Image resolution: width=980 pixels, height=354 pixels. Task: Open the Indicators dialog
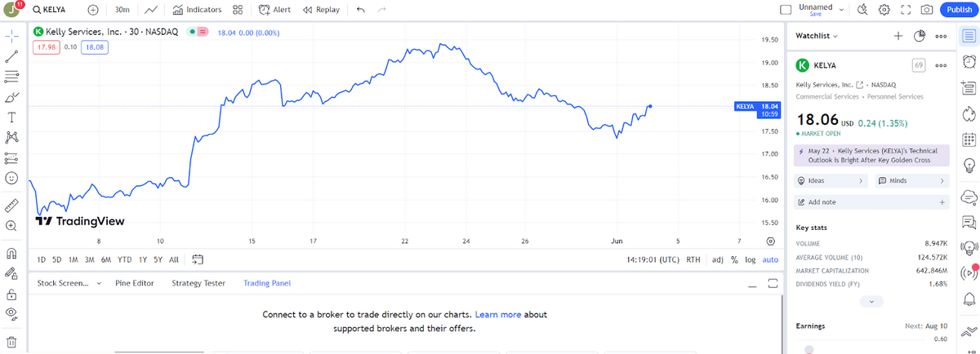tap(198, 10)
